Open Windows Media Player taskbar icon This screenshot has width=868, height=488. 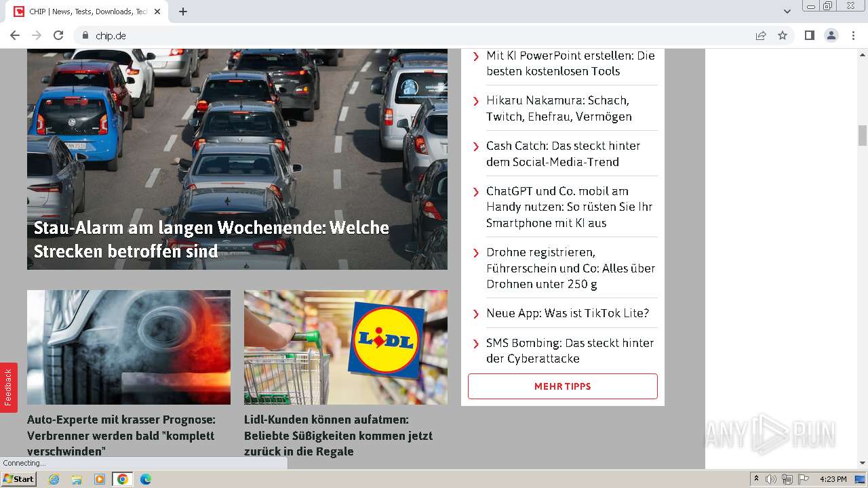[x=100, y=479]
